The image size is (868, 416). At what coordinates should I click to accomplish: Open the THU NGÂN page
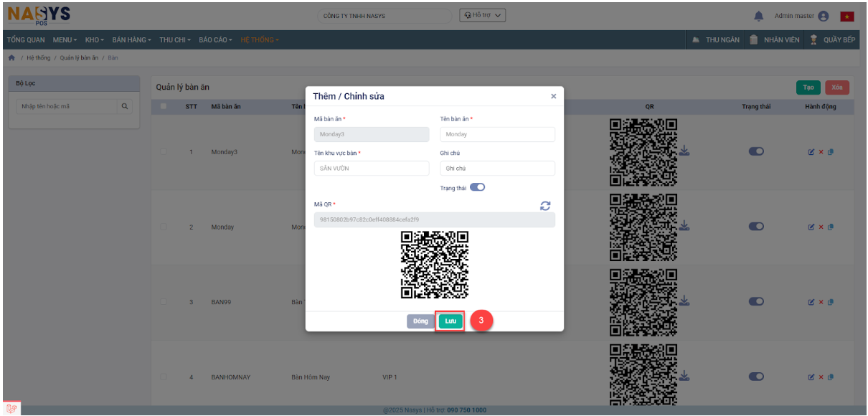click(716, 39)
